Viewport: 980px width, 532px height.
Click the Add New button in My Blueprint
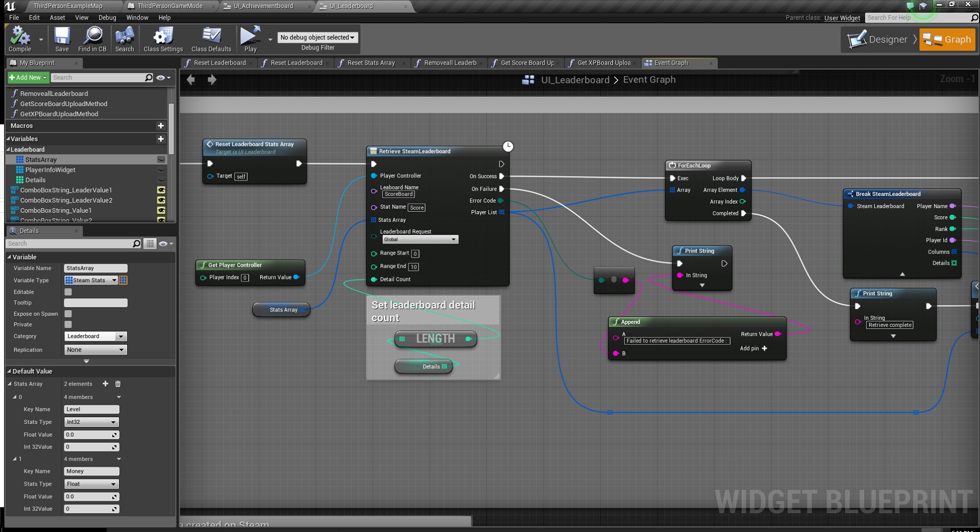(27, 77)
